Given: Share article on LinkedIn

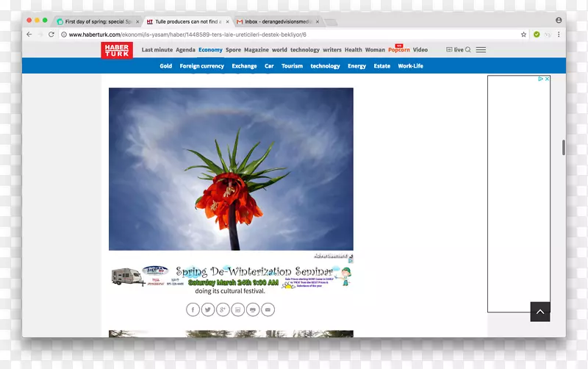Looking at the screenshot, I should (238, 309).
